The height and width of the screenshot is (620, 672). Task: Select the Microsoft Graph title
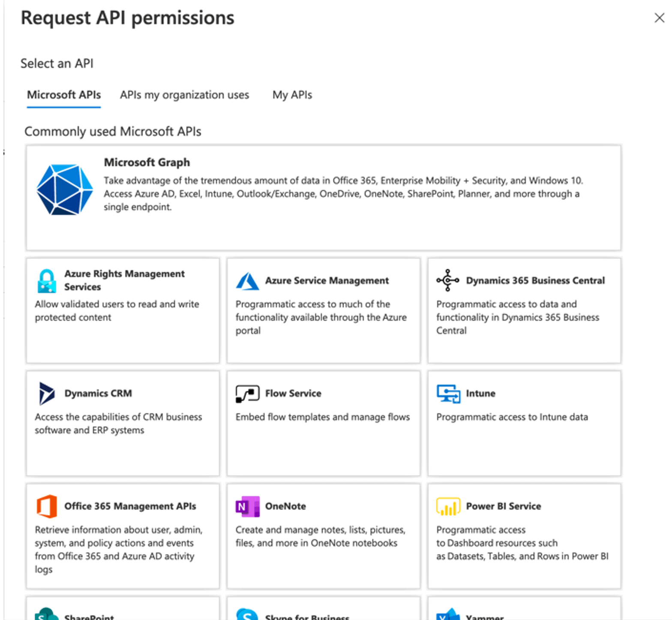147,163
